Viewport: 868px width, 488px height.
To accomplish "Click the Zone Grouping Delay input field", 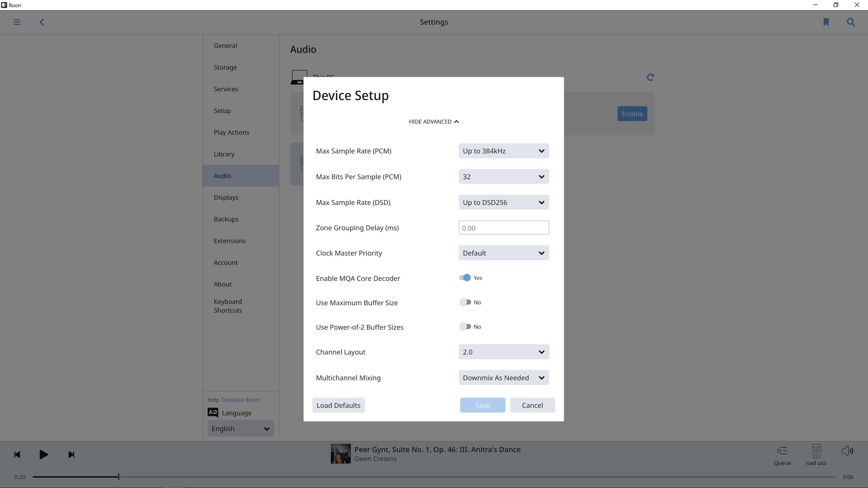I will [x=503, y=228].
